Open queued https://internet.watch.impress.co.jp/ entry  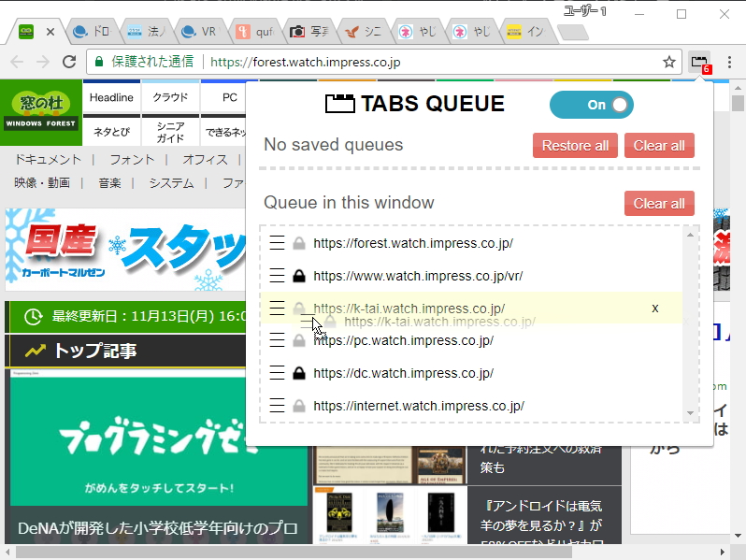click(x=419, y=406)
